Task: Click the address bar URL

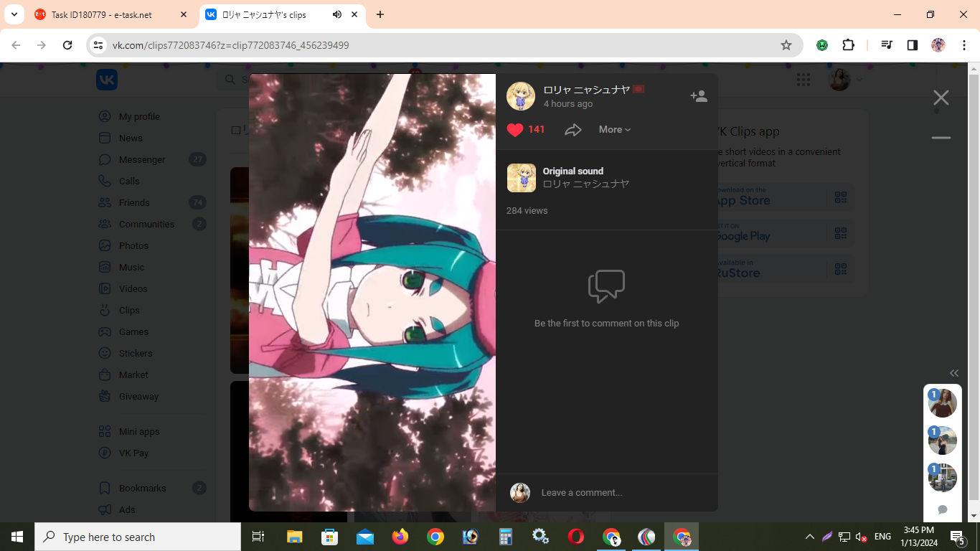Action: (x=231, y=45)
